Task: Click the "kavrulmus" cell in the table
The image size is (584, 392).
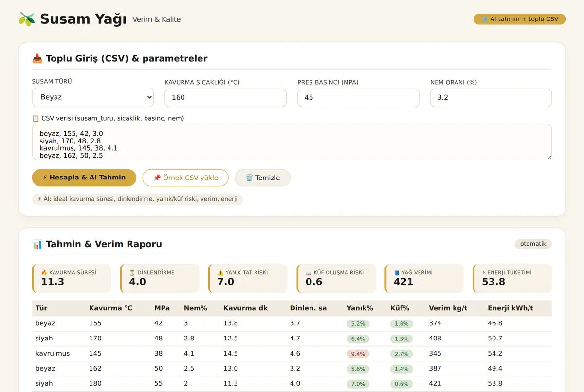Action: (x=53, y=354)
